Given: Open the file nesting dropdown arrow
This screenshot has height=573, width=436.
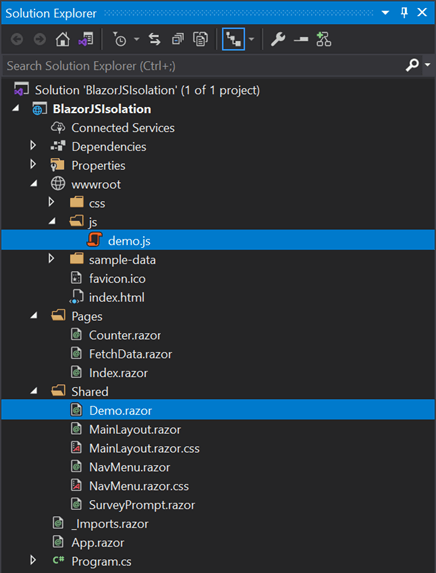Looking at the screenshot, I should tap(251, 39).
